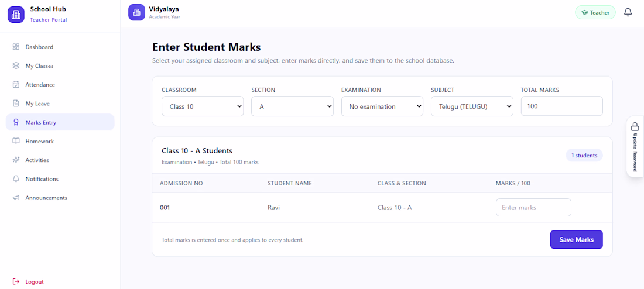Open the Update Password side tab
644x289 pixels.
(x=635, y=147)
